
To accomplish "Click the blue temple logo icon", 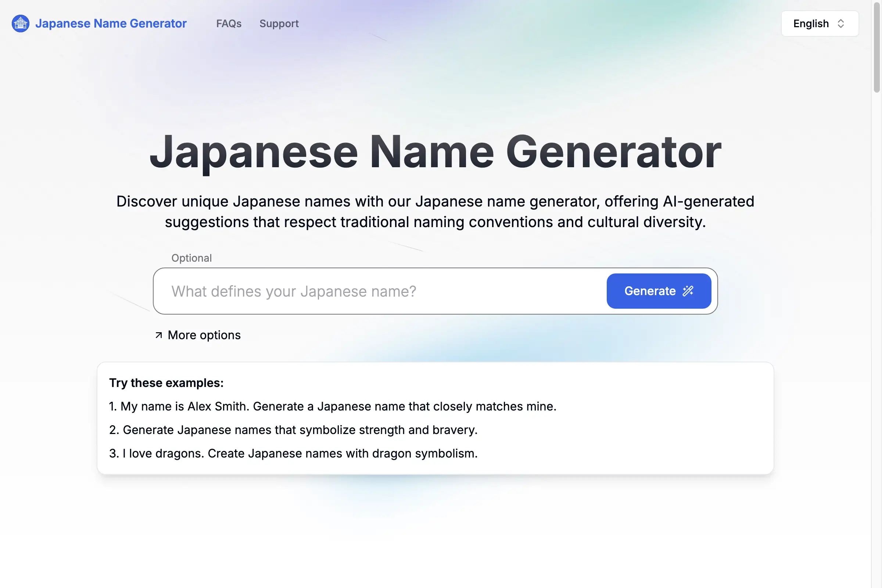I will 20,23.
